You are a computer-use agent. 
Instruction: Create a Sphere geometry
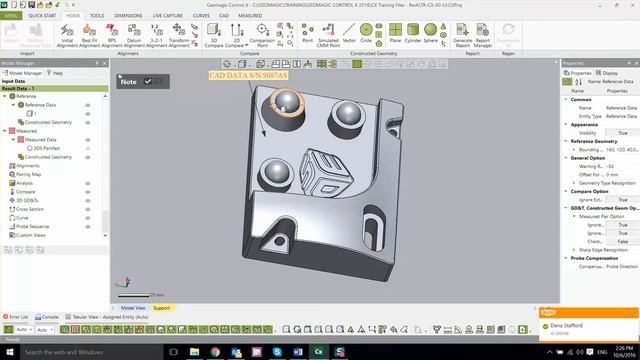tap(430, 33)
